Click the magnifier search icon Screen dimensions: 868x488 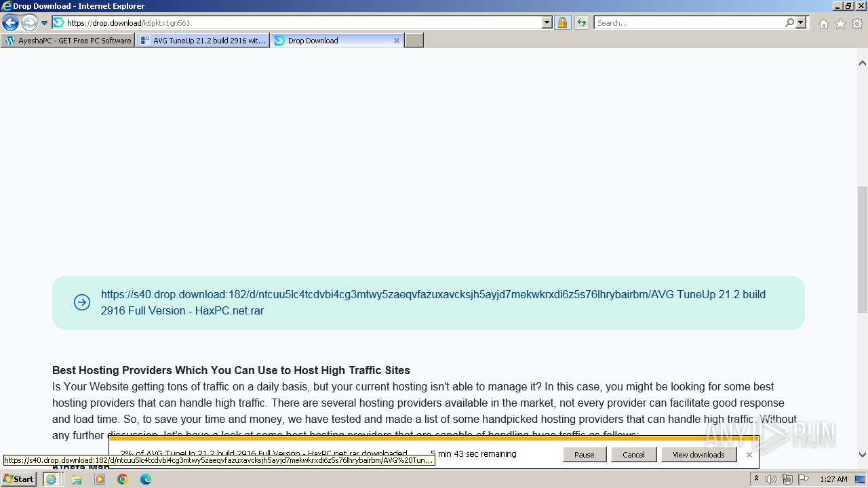789,22
